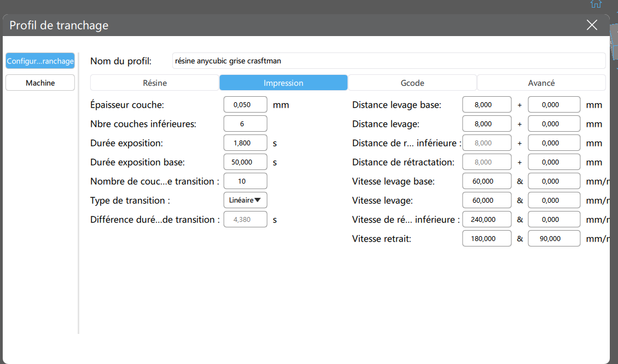
Task: Select the Impression tab
Action: (x=283, y=83)
